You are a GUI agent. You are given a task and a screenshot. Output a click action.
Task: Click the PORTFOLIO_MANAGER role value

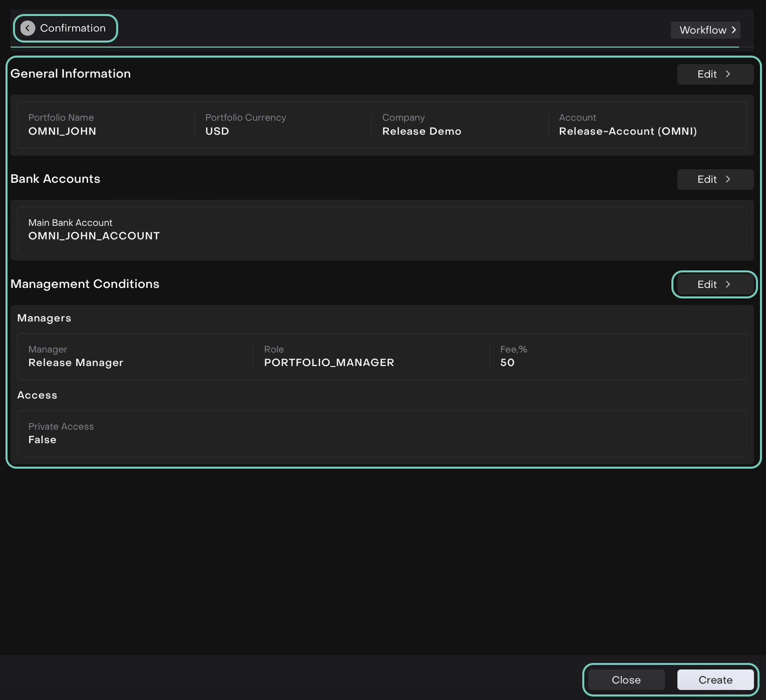coord(329,363)
